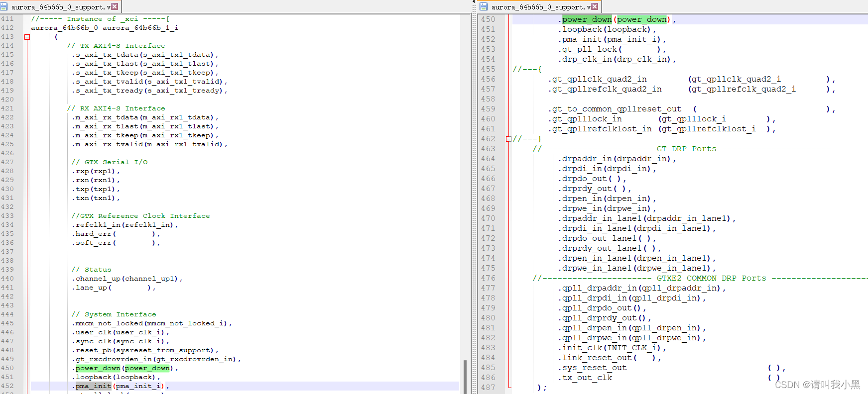Click the '.s_axi_tx_tdata(s_axi_tx1_tdata)' line
The height and width of the screenshot is (394, 868).
coord(145,55)
